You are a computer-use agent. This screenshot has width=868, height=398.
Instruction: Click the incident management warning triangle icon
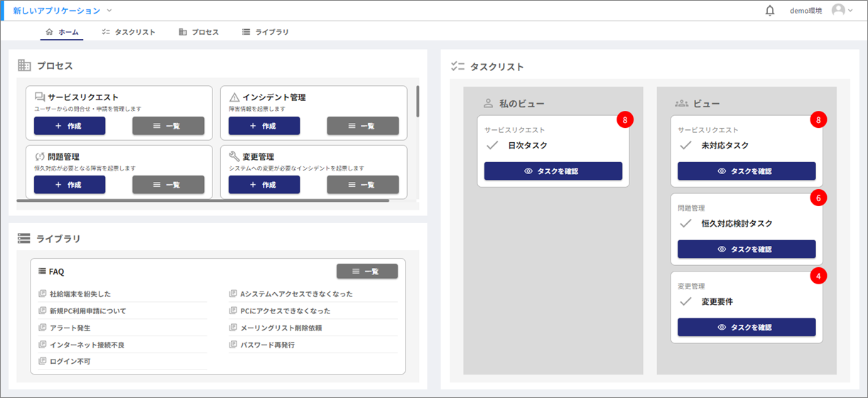[234, 97]
